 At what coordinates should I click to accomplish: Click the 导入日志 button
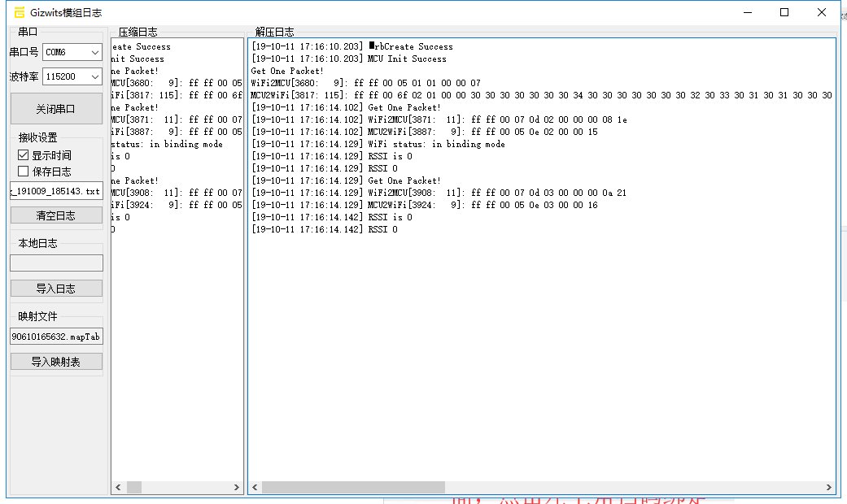(56, 289)
